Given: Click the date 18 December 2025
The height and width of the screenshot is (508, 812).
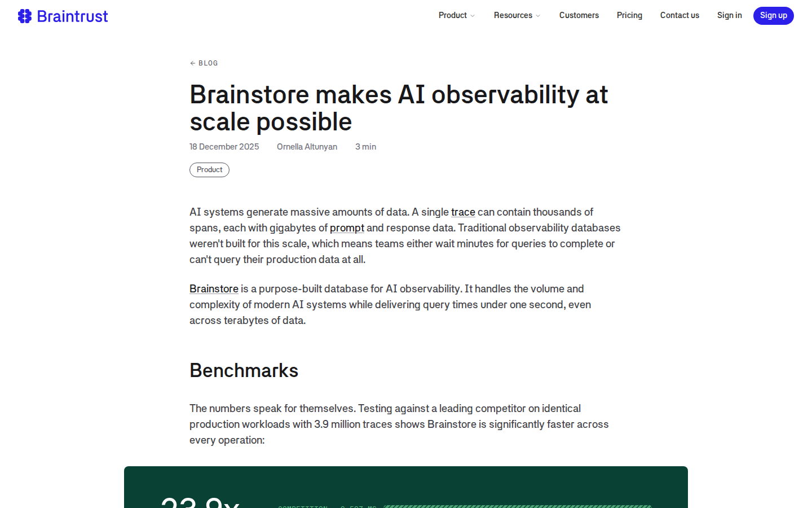Looking at the screenshot, I should pyautogui.click(x=224, y=147).
